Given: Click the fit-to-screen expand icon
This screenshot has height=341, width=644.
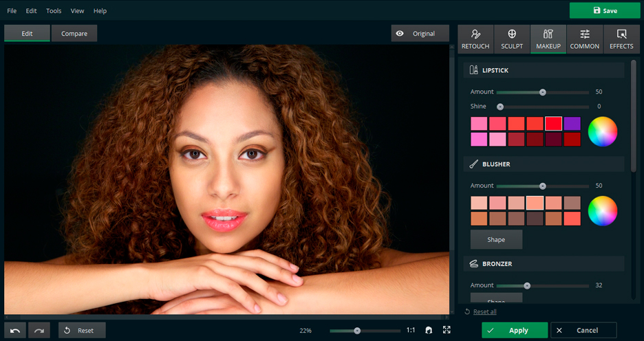Looking at the screenshot, I should point(447,331).
